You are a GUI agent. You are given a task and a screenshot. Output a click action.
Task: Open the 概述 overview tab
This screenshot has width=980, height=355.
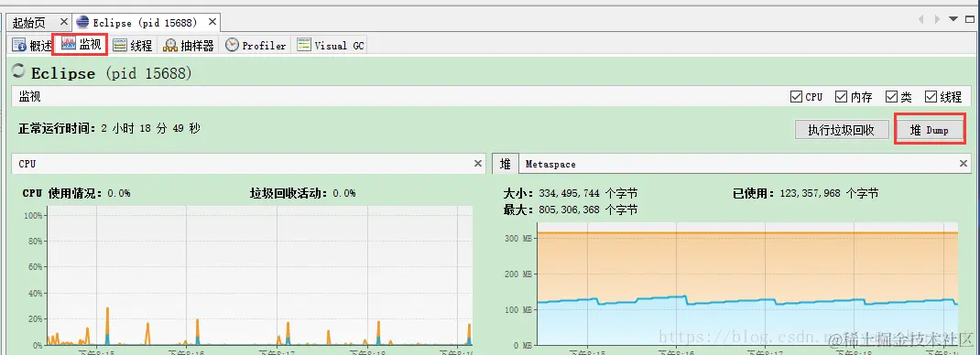(x=32, y=46)
